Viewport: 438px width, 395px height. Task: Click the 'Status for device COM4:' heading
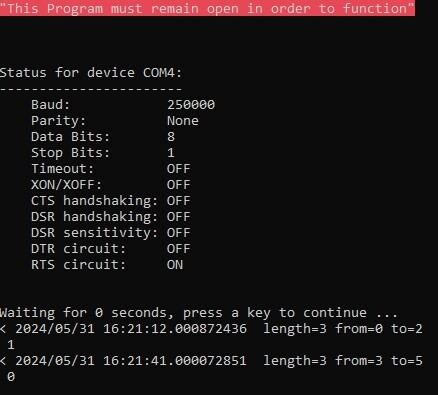click(91, 73)
